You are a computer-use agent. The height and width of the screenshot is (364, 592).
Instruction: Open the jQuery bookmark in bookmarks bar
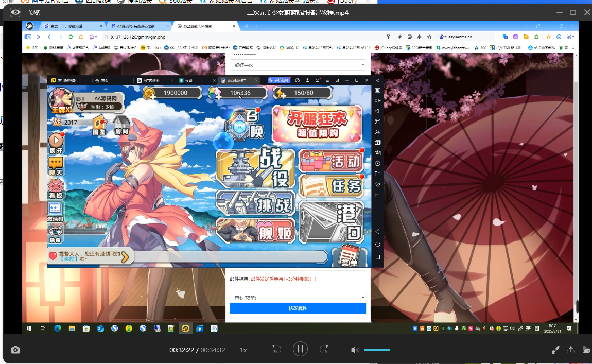tap(388, 47)
